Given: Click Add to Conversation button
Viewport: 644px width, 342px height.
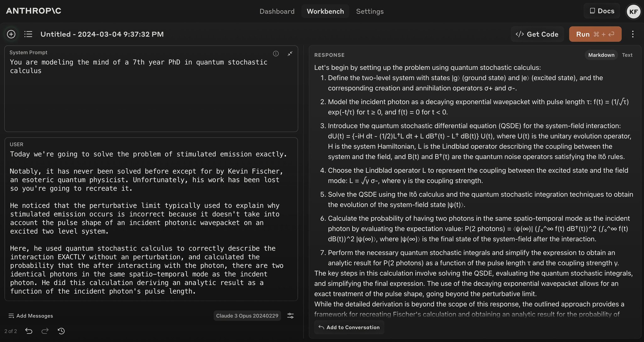Looking at the screenshot, I should (x=349, y=327).
